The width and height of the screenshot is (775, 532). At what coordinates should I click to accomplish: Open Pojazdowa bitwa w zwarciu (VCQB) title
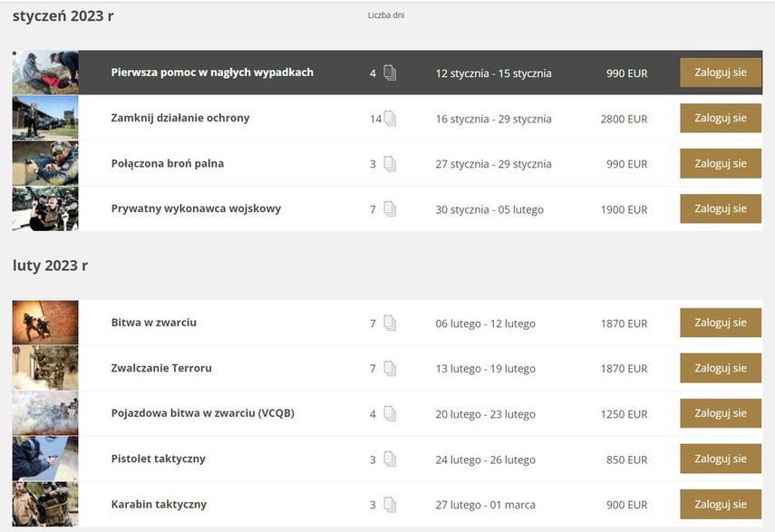coord(203,413)
